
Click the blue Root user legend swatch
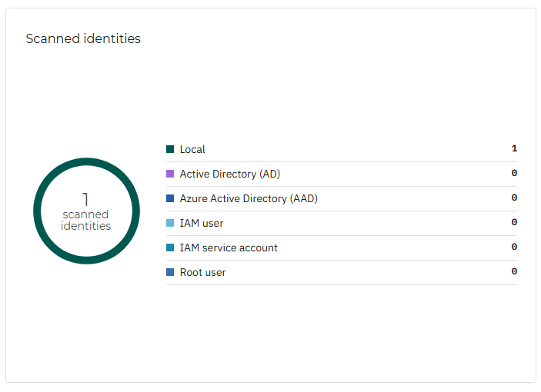point(170,272)
